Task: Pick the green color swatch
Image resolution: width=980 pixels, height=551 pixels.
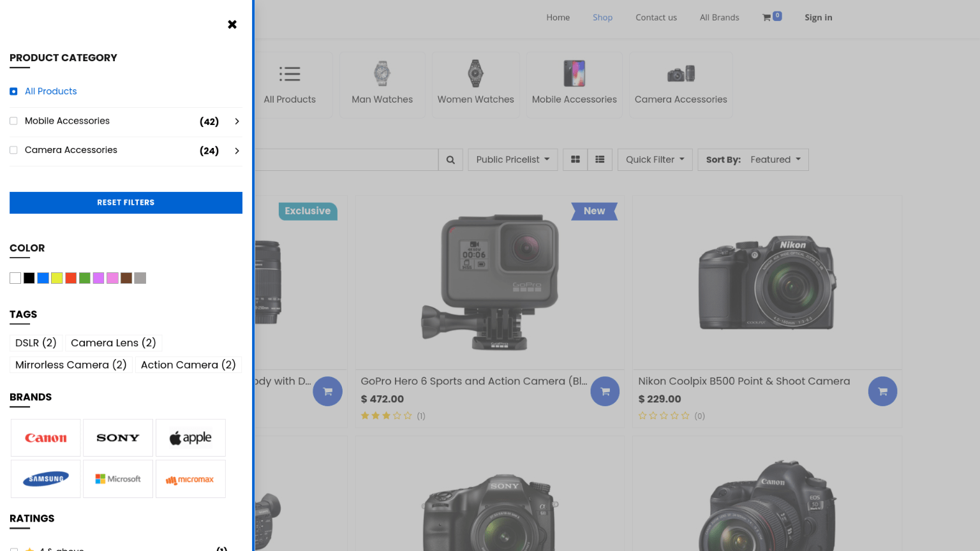Action: (85, 278)
